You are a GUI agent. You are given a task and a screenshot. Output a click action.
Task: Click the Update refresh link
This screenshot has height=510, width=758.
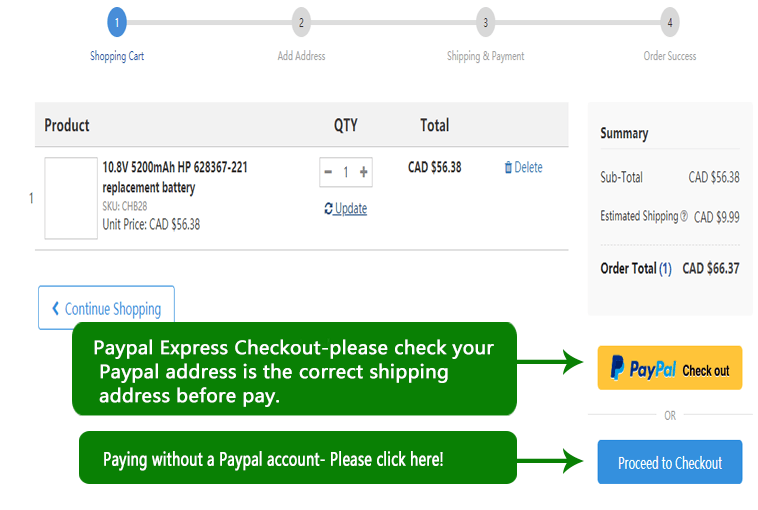tap(345, 208)
